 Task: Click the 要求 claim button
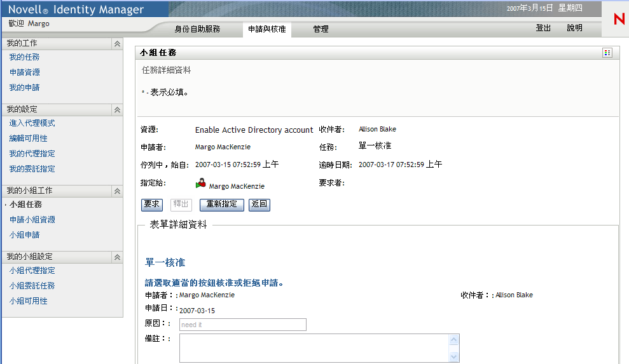152,205
